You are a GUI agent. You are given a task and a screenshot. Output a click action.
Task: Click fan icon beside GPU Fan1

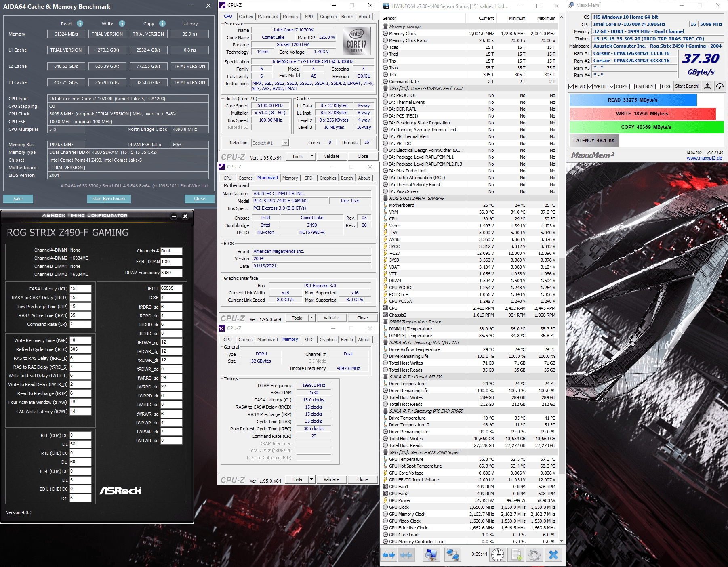pyautogui.click(x=385, y=487)
